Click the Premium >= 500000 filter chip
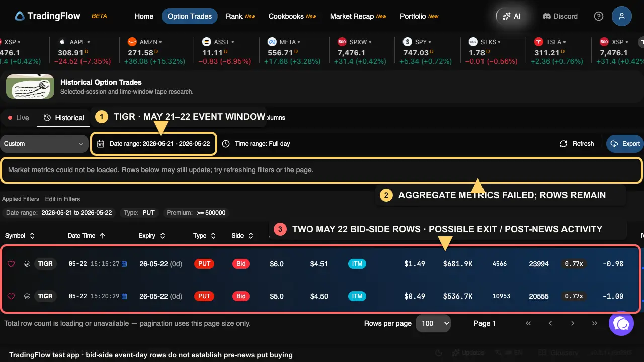 tap(196, 213)
